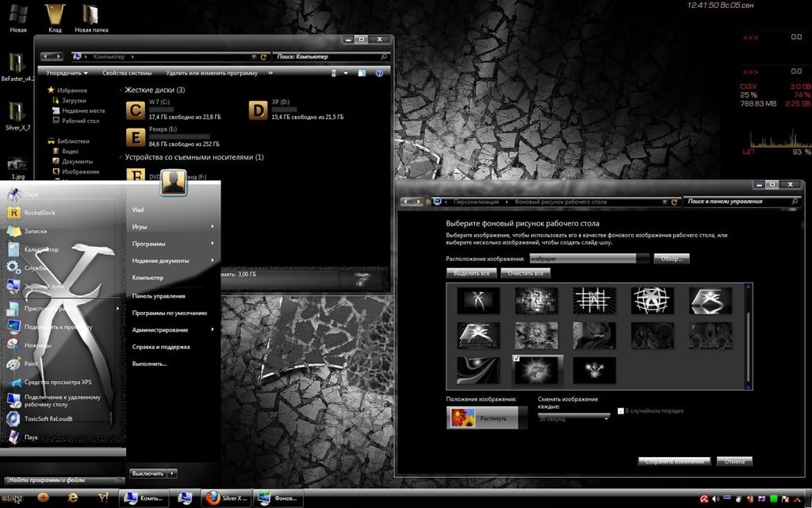Viewport: 812px width, 508px height.
Task: Select the W 7 (C:) drive icon
Action: click(136, 110)
